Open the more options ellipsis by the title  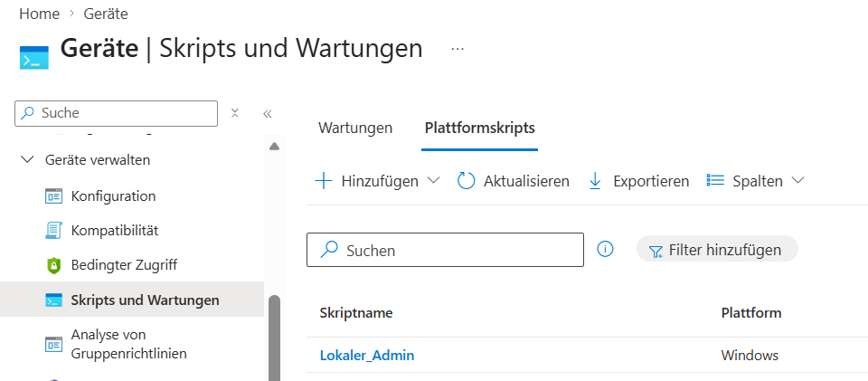[x=458, y=49]
